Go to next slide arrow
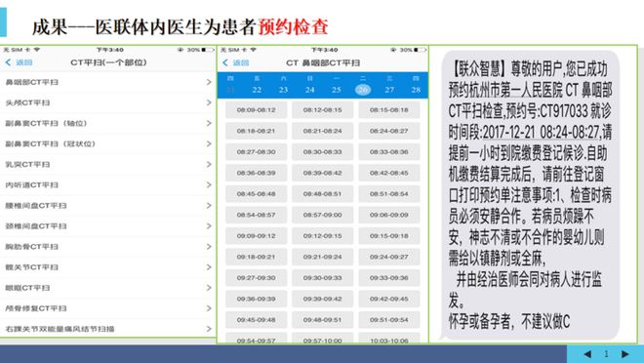This screenshot has height=363, width=644. coord(624,354)
